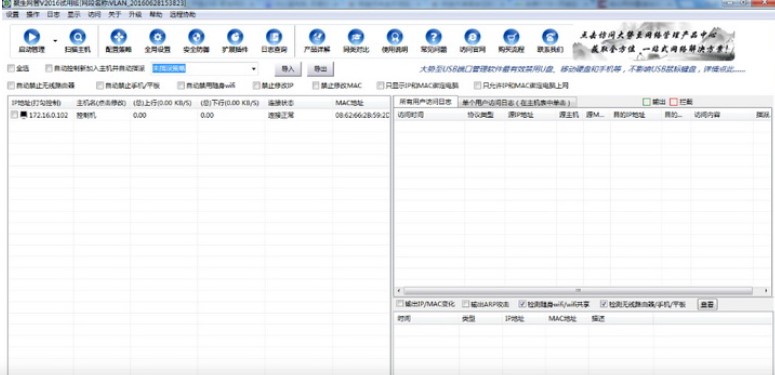Open the 日志 menu
The width and height of the screenshot is (775, 375).
coord(53,15)
